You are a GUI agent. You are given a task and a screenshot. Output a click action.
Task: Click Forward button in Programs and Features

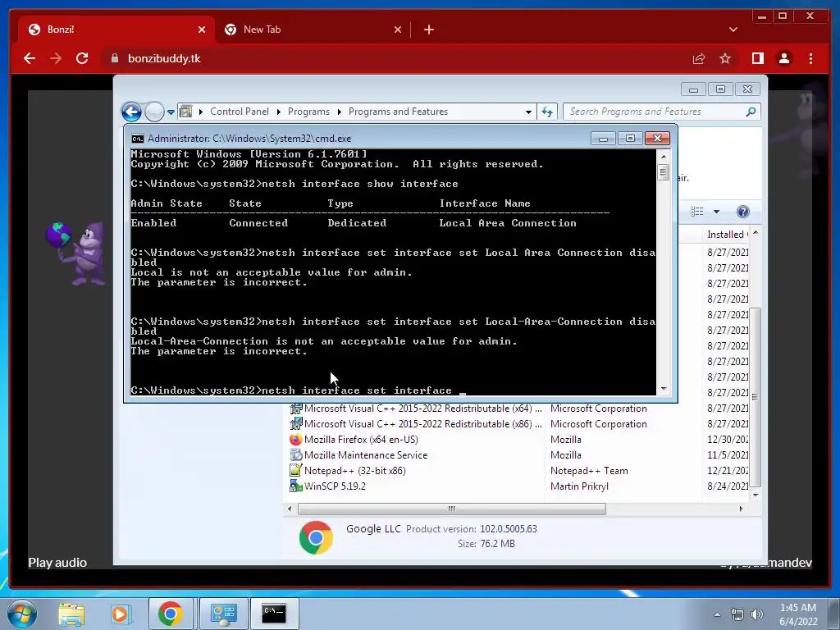coord(154,112)
